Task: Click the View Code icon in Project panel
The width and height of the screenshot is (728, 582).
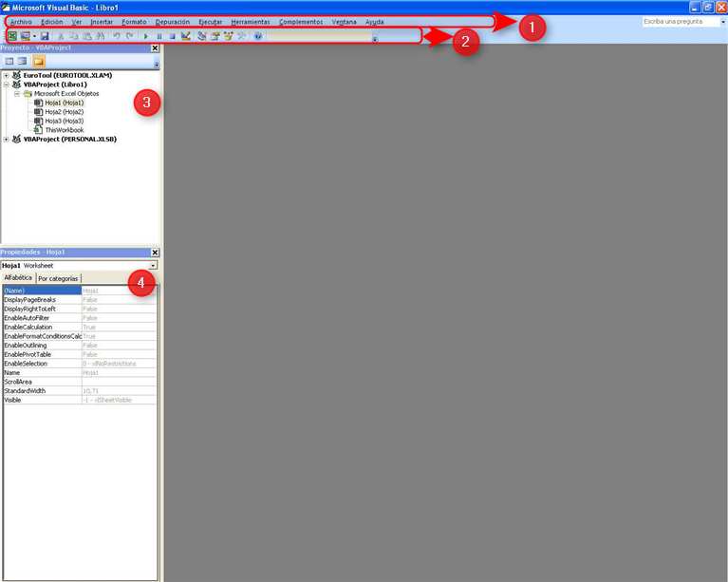Action: point(9,61)
